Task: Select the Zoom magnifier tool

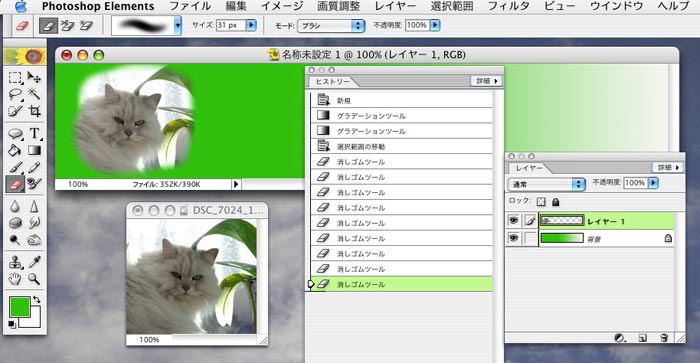Action: click(34, 279)
